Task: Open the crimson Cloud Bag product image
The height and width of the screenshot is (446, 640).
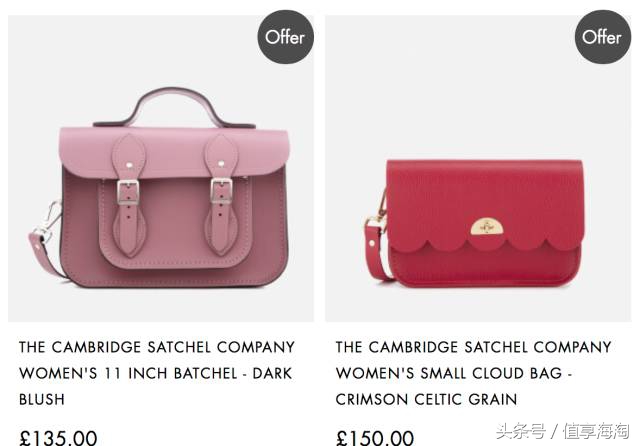Action: click(478, 169)
